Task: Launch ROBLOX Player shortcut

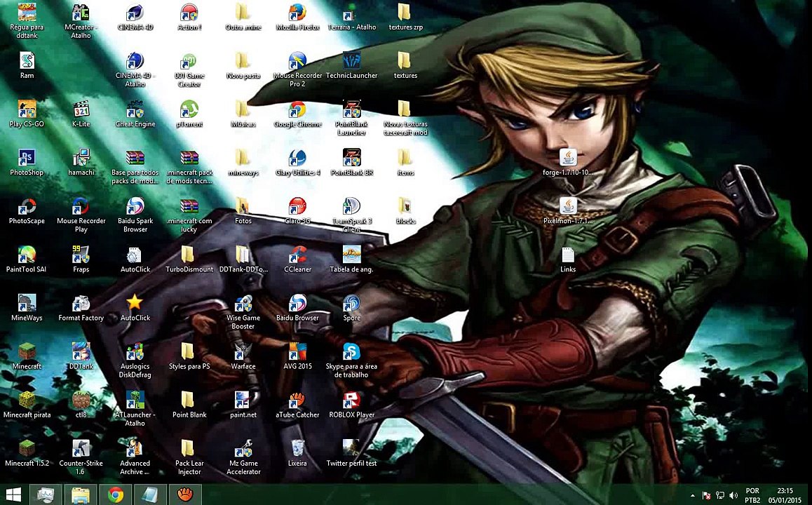Action: 351,400
